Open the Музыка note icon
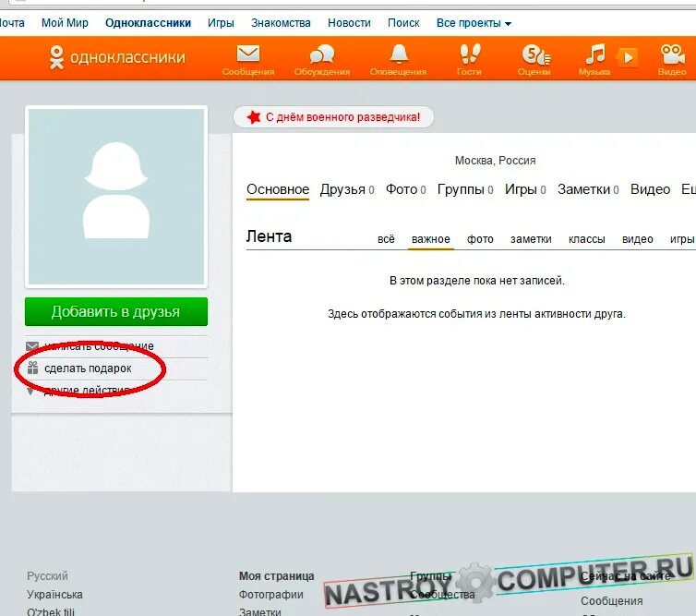Screen dimensions: 696x616 [x=594, y=54]
